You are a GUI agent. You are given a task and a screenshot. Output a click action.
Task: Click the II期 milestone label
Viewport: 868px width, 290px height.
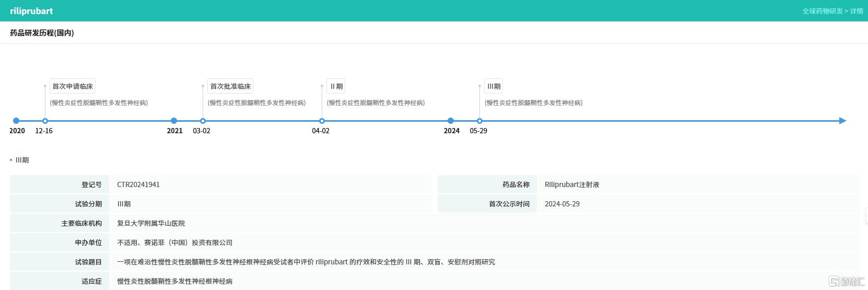coord(336,86)
